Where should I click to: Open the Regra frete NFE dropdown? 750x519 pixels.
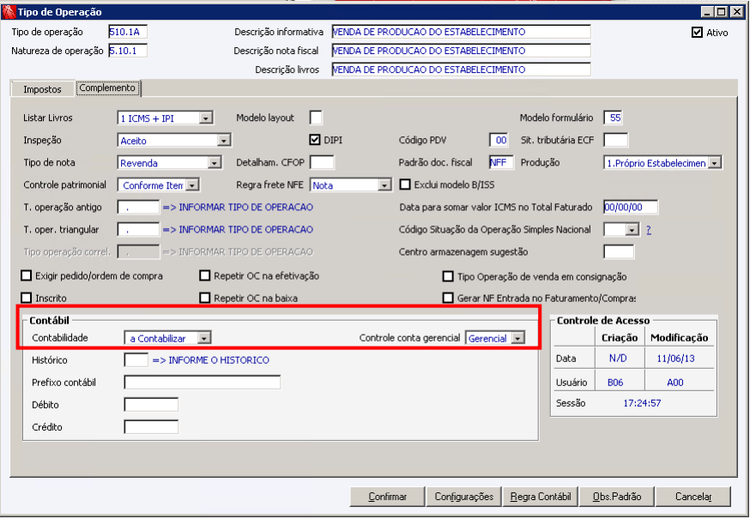[384, 185]
